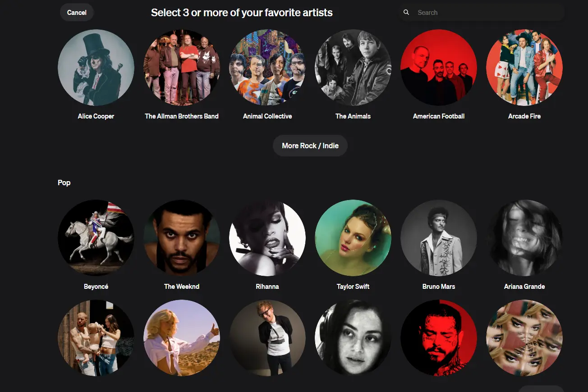Pick the Bruno Mars artist photo
Screen dimensions: 588x392
[439, 238]
